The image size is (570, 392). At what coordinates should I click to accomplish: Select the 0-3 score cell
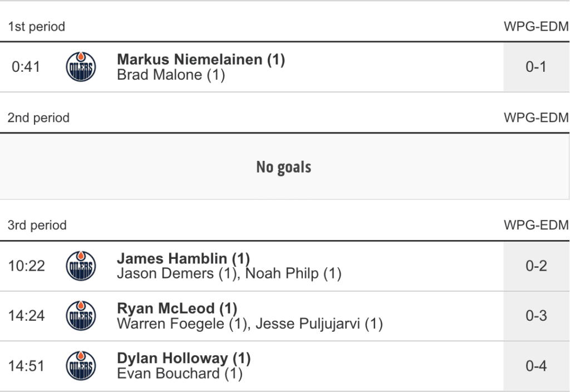[536, 316]
